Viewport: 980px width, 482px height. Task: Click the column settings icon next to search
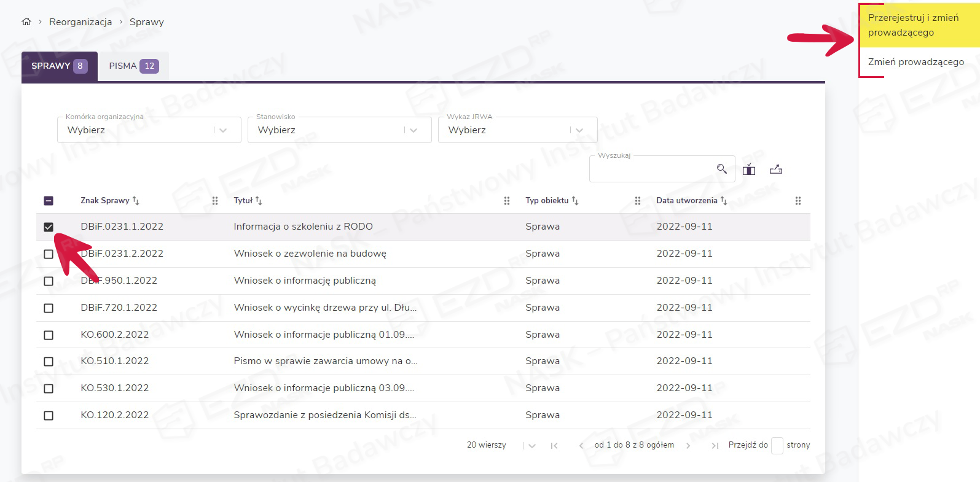(x=748, y=169)
